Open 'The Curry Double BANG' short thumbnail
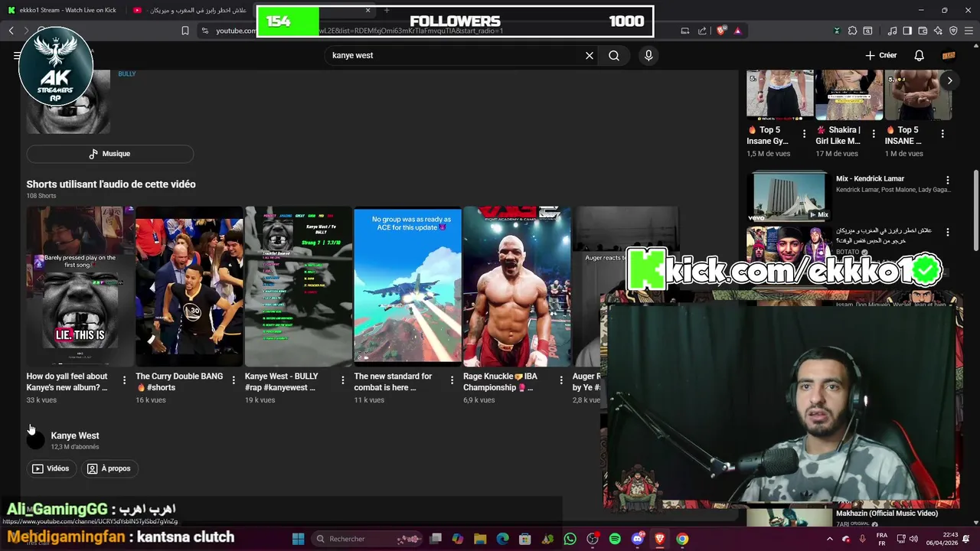 (189, 285)
